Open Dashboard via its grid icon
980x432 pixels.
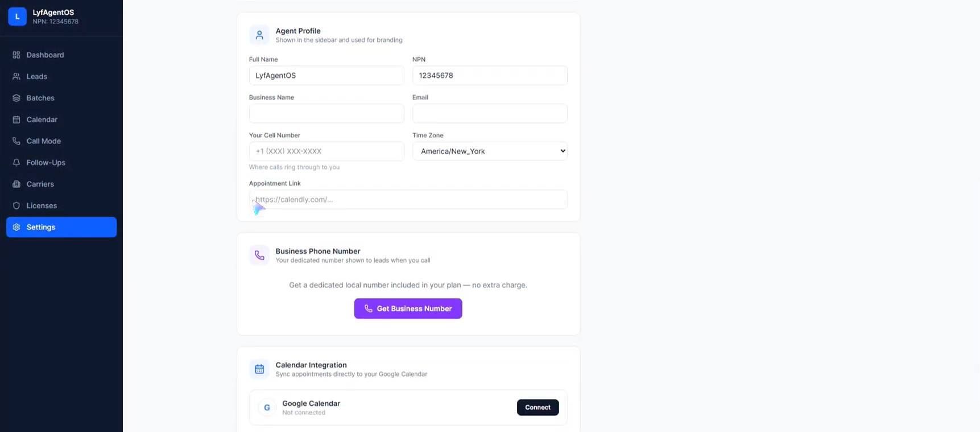(x=16, y=55)
